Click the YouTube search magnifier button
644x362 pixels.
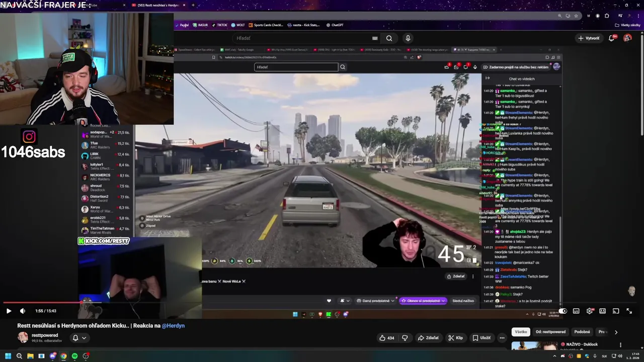pyautogui.click(x=389, y=38)
